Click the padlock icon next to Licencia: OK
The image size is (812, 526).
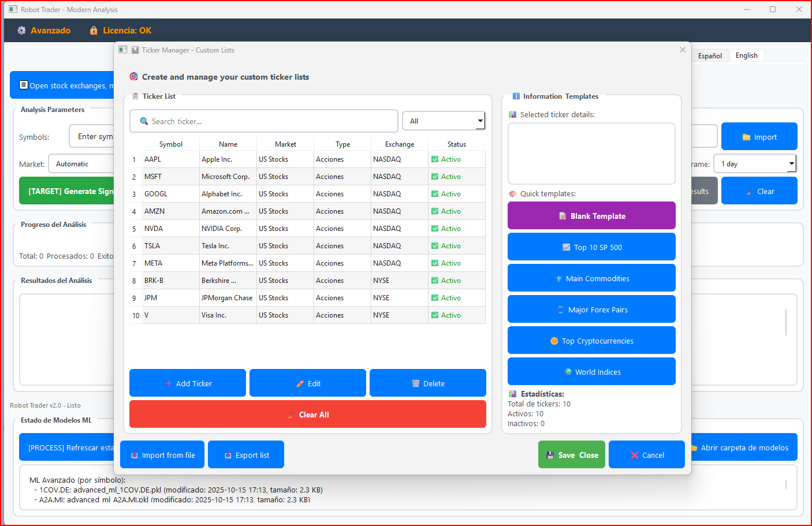coord(94,30)
